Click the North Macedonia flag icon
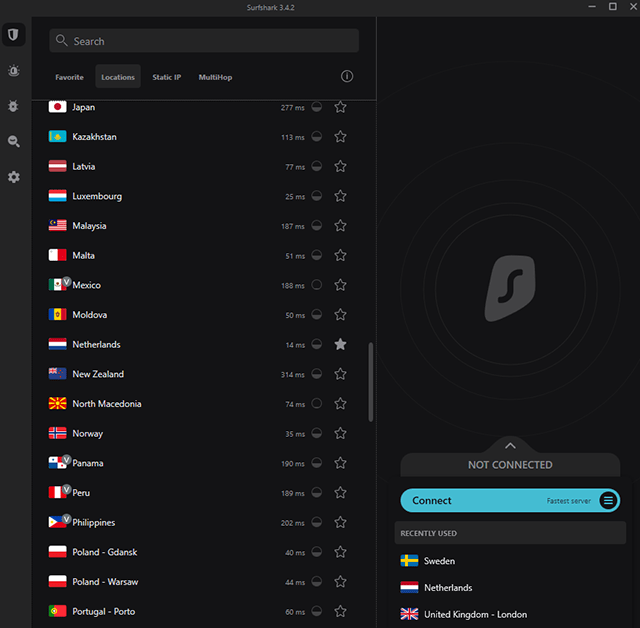The image size is (640, 628). 58,404
